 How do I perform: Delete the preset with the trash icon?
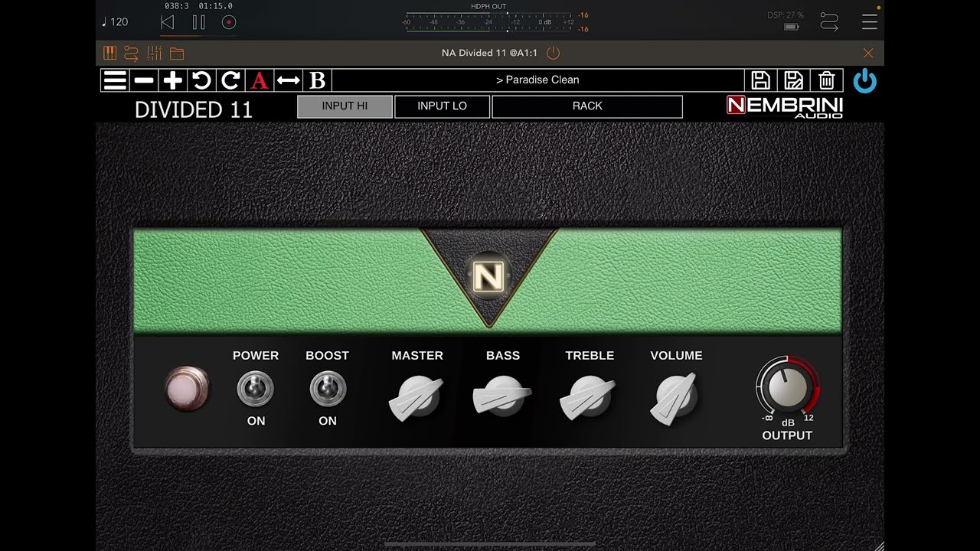(827, 80)
